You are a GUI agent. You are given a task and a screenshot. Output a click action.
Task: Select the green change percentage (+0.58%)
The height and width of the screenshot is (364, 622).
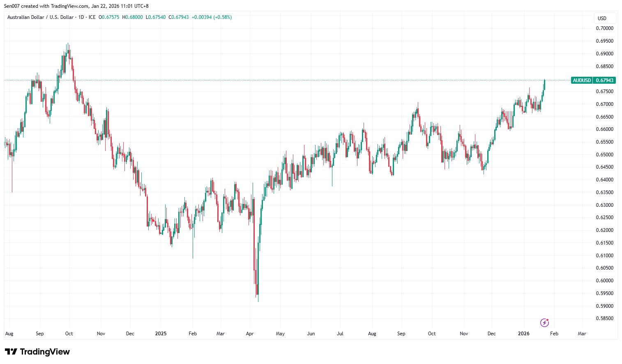click(x=223, y=17)
